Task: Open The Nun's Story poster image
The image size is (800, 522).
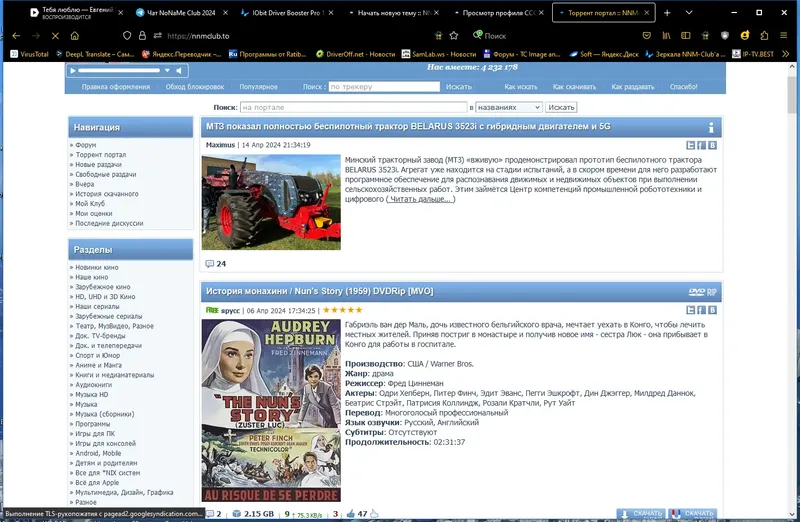Action: (x=271, y=411)
